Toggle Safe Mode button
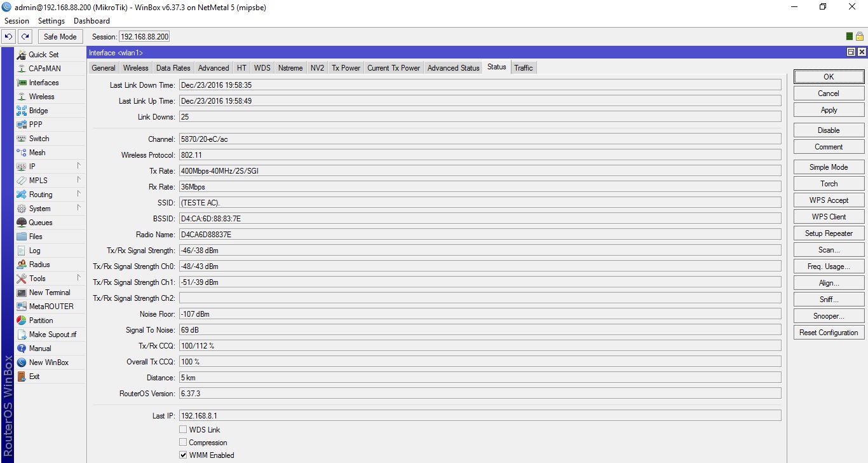 60,37
